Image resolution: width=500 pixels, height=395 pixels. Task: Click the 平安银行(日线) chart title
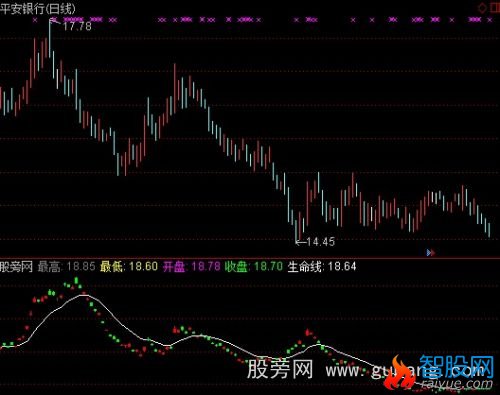[38, 8]
